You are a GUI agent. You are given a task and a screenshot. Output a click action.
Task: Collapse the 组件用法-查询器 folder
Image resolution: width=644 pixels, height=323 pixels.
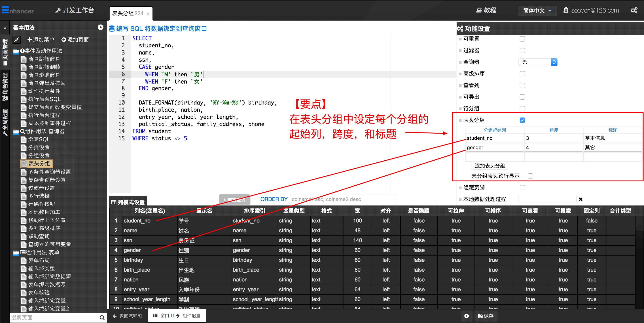click(x=16, y=131)
